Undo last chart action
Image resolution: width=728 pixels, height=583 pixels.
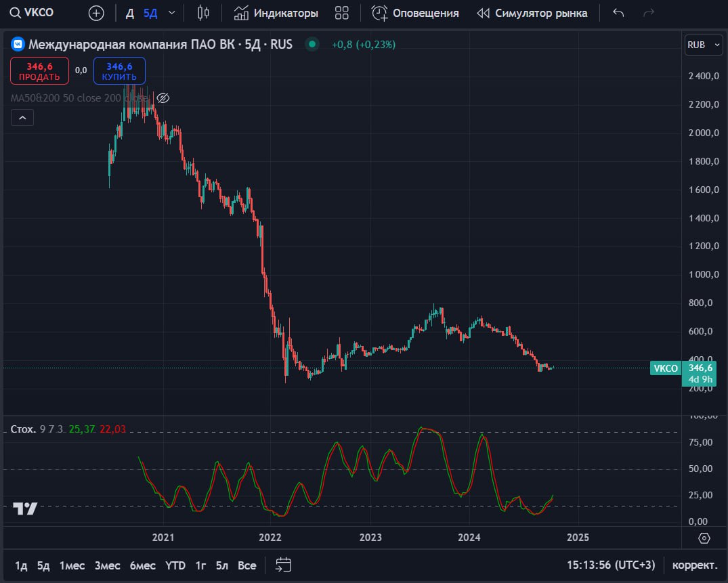[x=618, y=13]
